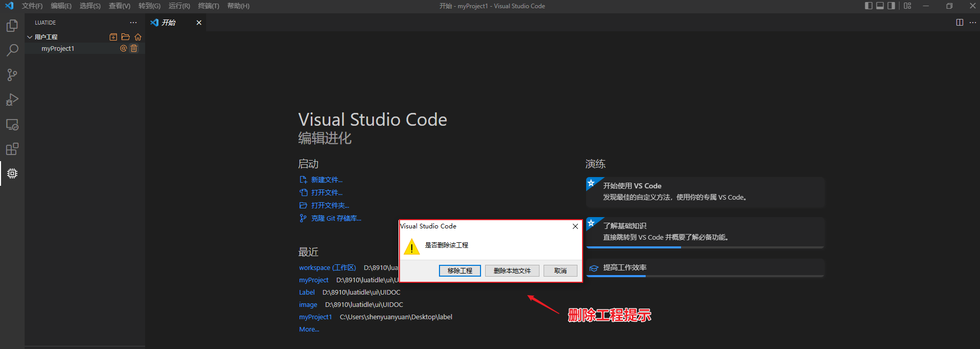The height and width of the screenshot is (349, 980).
Task: Open the Extensions view icon
Action: 12,149
